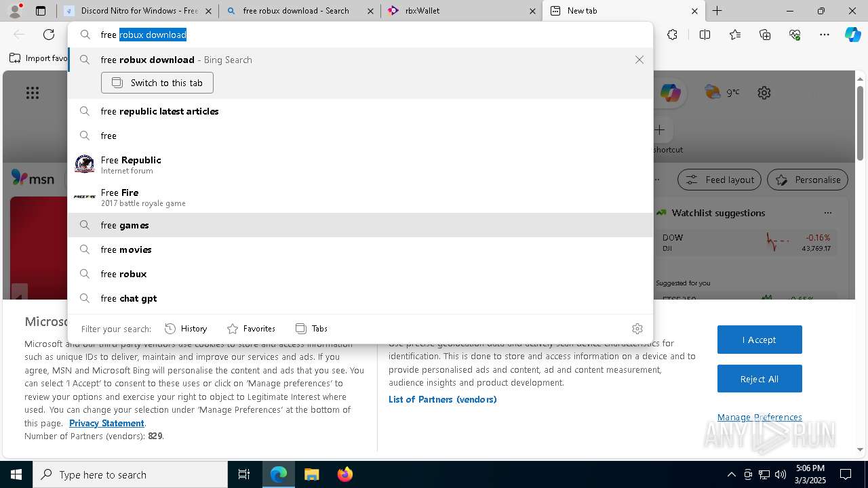Screen dimensions: 868x488
Task: Click the Switch to this tab button
Action: [157, 83]
